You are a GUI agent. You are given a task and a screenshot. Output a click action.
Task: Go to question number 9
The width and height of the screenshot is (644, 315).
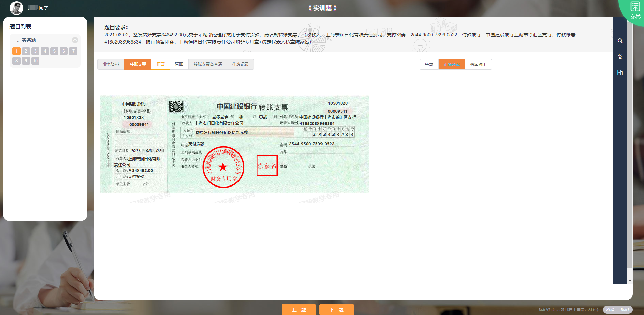26,61
